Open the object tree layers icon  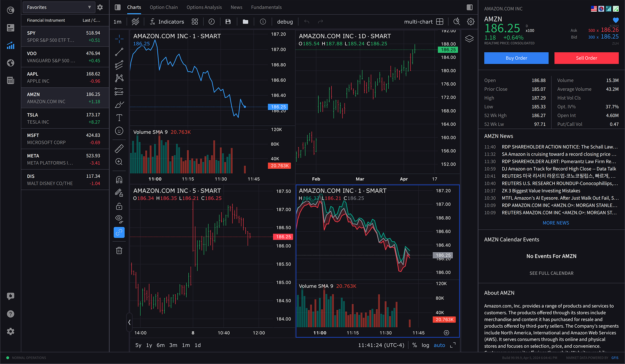pyautogui.click(x=469, y=39)
